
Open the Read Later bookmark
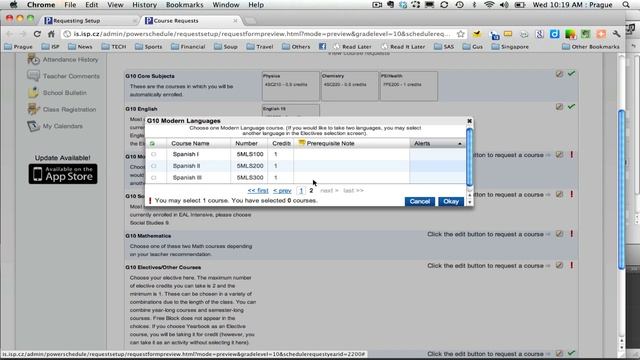coord(353,47)
